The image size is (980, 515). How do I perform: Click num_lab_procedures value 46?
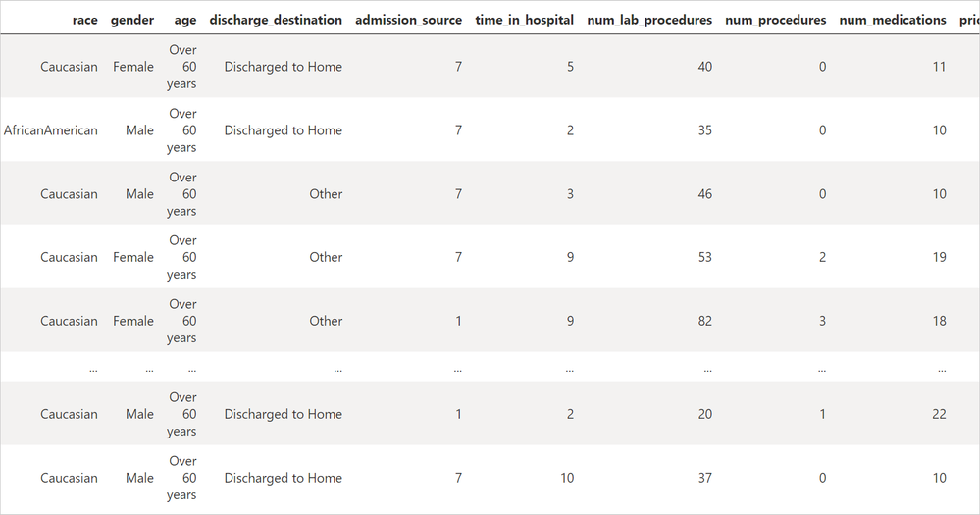pyautogui.click(x=705, y=194)
